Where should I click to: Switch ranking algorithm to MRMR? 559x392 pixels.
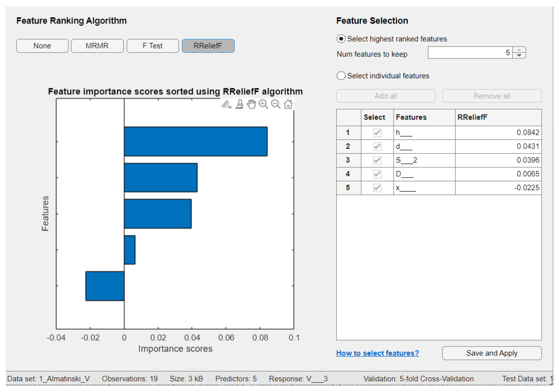(97, 46)
